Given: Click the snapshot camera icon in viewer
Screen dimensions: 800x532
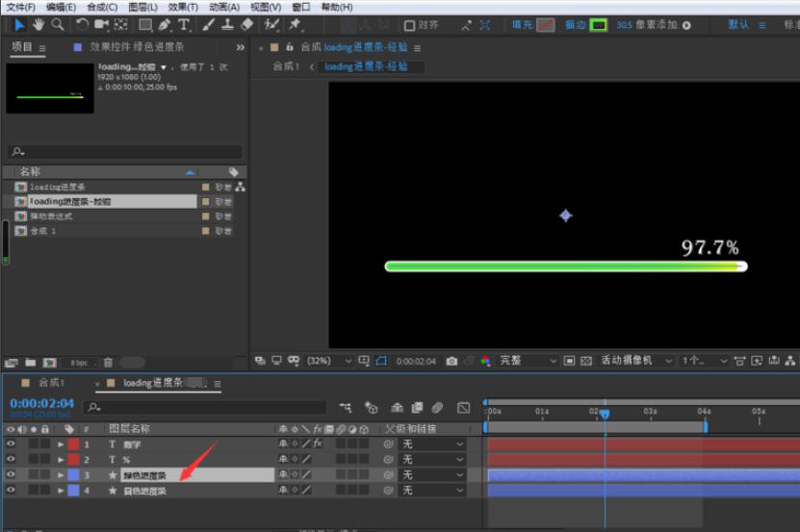Looking at the screenshot, I should (x=452, y=361).
